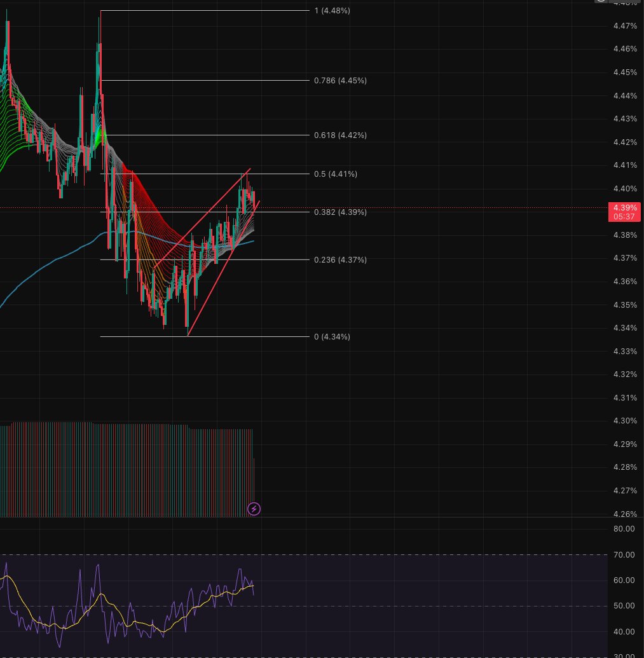Click the 05:37 bar countdown timer

[x=625, y=217]
